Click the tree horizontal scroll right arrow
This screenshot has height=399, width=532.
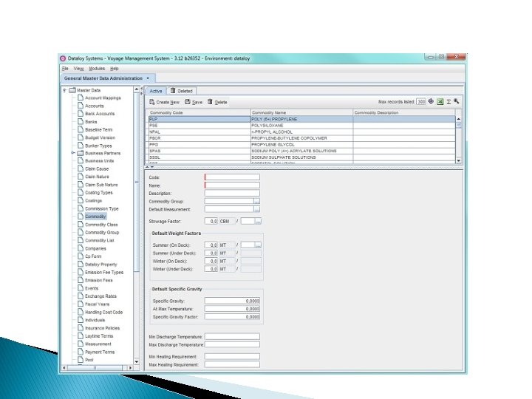130,368
